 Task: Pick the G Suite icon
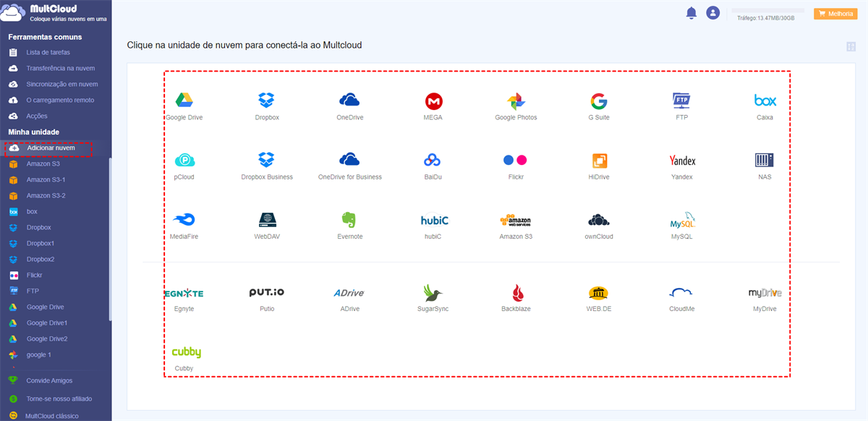(598, 101)
